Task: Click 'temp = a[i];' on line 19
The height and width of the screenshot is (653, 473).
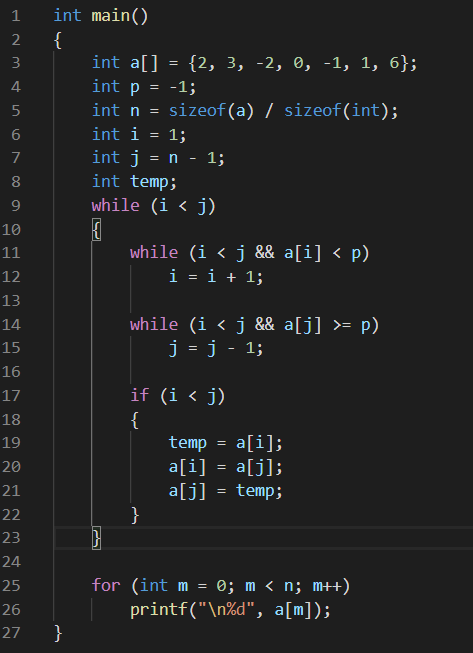Action: click(226, 443)
